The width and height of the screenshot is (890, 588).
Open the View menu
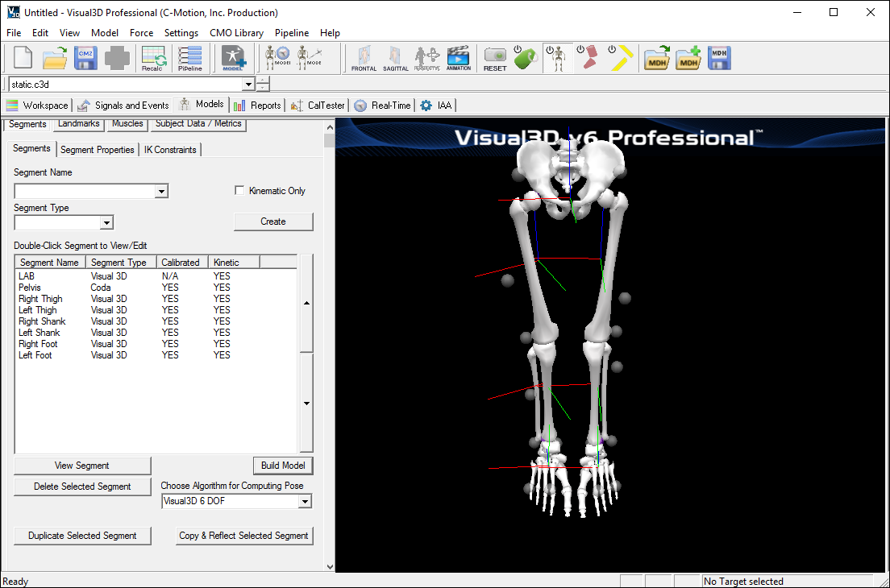coord(70,33)
